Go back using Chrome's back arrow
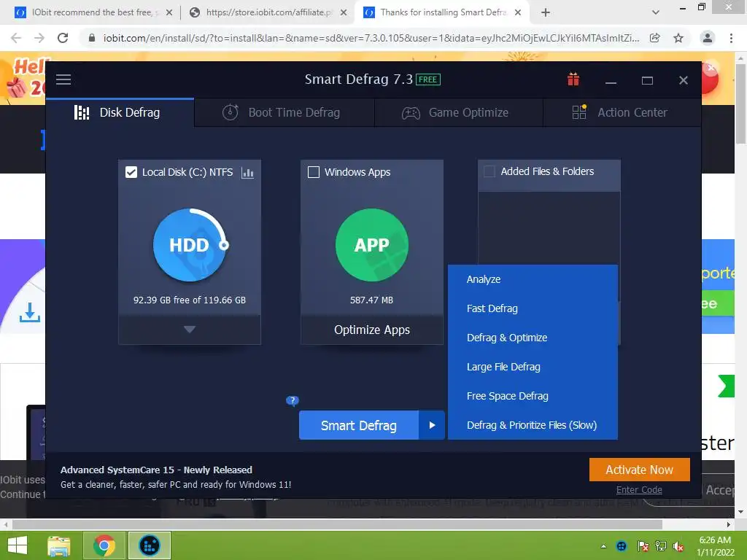 [x=16, y=38]
